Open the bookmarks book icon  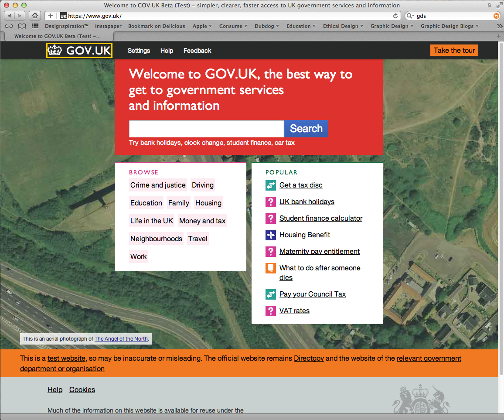click(22, 26)
